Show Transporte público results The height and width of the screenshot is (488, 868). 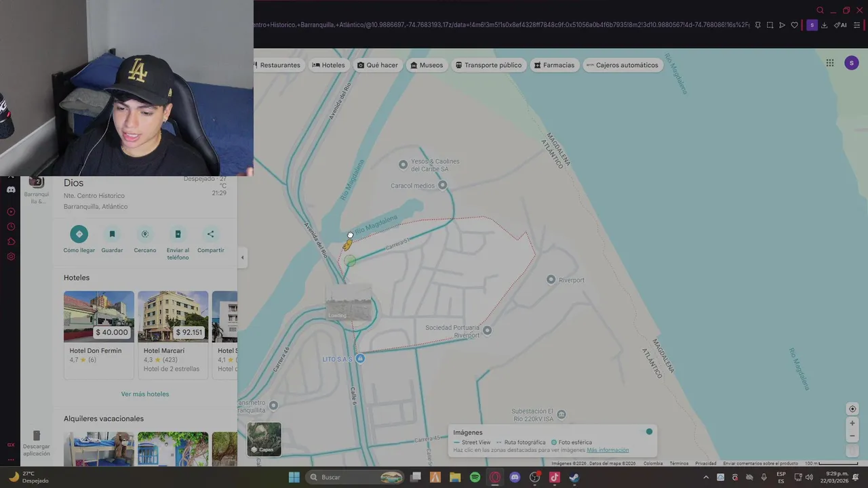(x=488, y=65)
